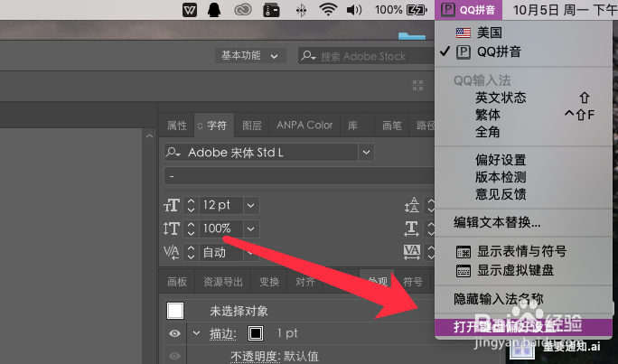This screenshot has height=364, width=618.
Task: Switch to 资源导出 tab
Action: (x=222, y=282)
